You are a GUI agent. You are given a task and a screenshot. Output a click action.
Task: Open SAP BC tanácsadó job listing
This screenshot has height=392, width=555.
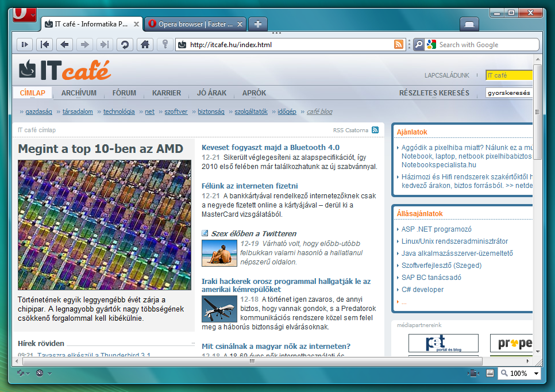tap(431, 277)
